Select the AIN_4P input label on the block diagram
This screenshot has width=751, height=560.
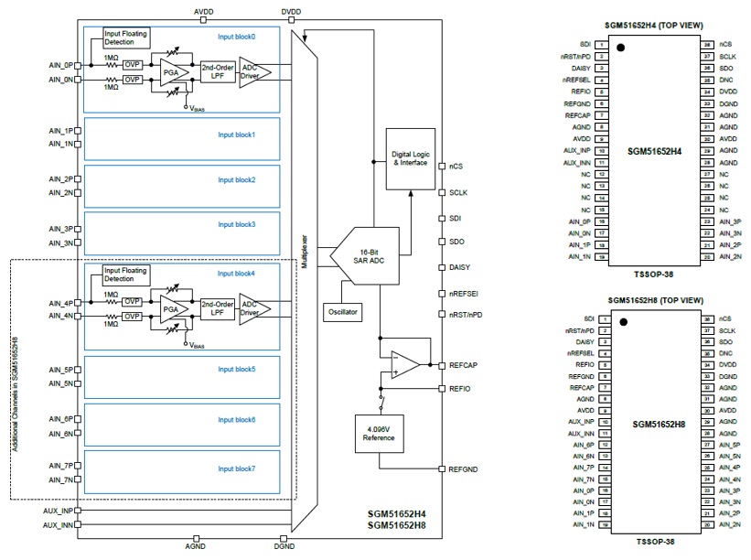point(60,303)
